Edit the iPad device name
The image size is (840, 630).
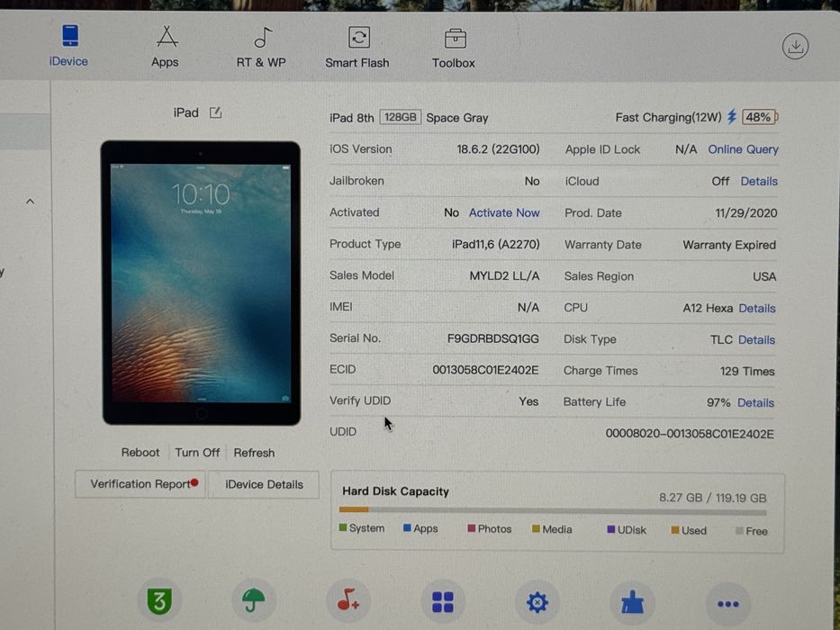pos(215,112)
